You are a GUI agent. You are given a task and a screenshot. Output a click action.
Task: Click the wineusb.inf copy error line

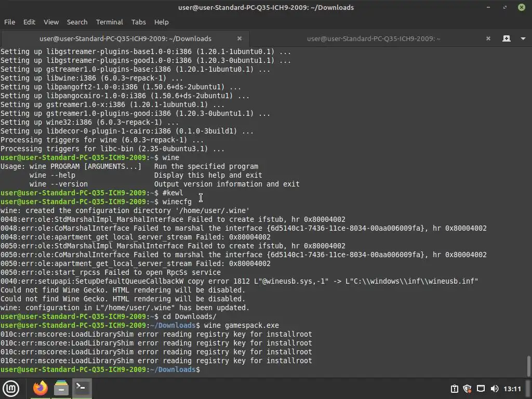point(239,281)
